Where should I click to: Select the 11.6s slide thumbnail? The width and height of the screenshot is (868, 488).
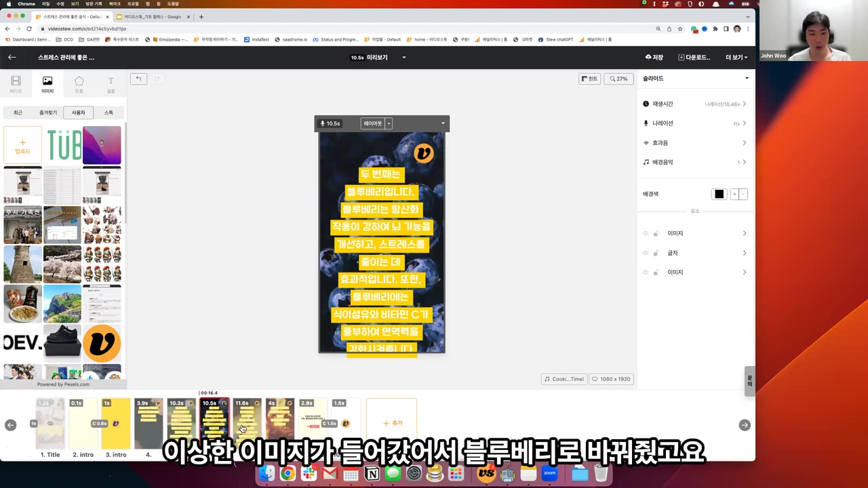(248, 424)
